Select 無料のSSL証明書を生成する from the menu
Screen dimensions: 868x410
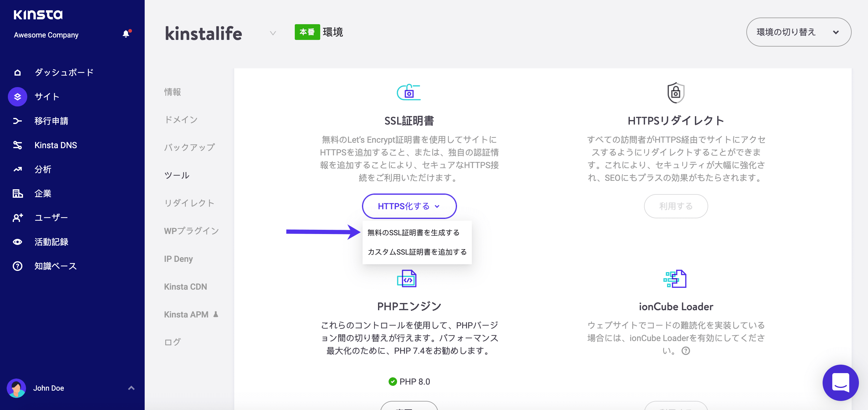pos(413,232)
